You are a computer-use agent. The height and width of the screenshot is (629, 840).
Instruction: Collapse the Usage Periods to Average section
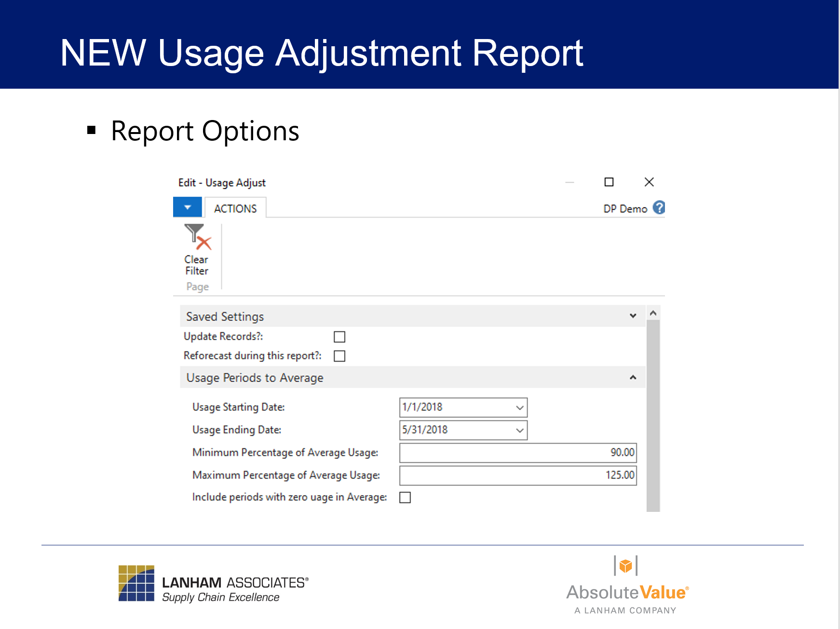tap(633, 377)
